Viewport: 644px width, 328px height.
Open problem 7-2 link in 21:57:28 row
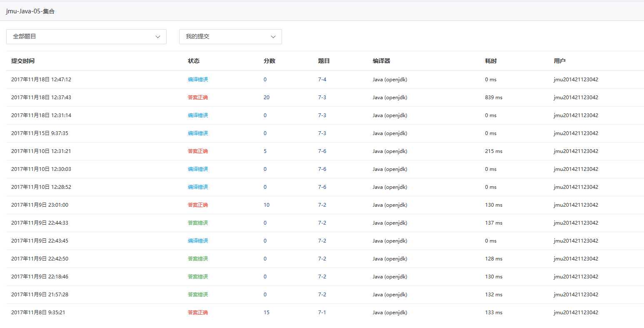tap(322, 295)
